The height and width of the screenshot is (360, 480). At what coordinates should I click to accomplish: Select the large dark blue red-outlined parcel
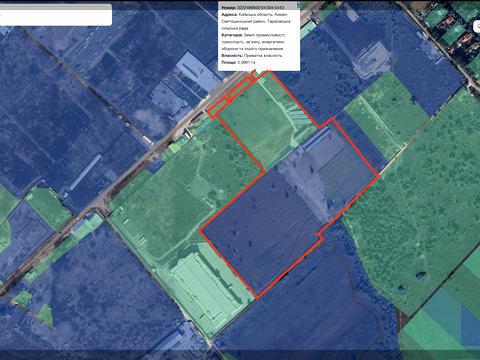263,230
